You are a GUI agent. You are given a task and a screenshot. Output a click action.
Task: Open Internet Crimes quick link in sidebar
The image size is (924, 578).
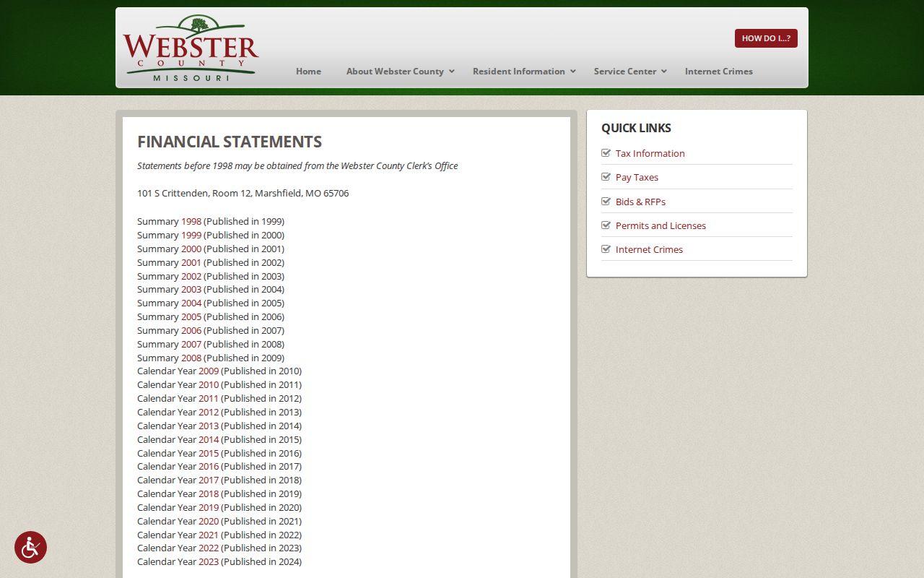tap(649, 249)
